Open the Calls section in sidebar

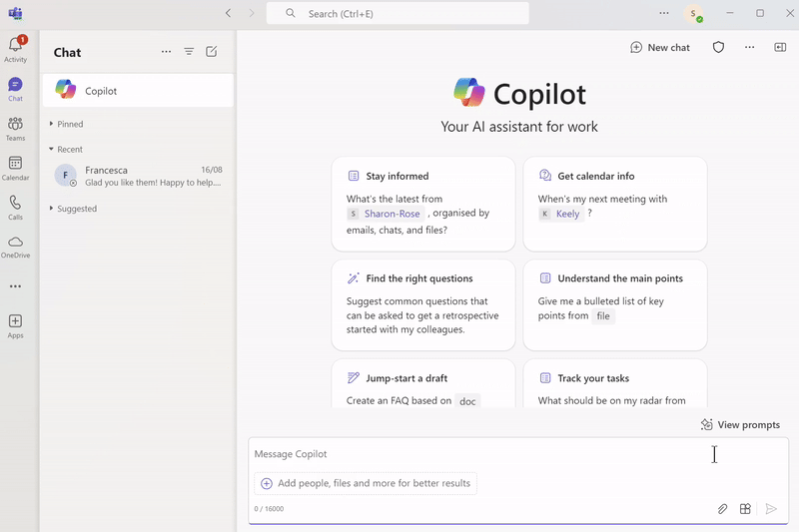tap(15, 208)
